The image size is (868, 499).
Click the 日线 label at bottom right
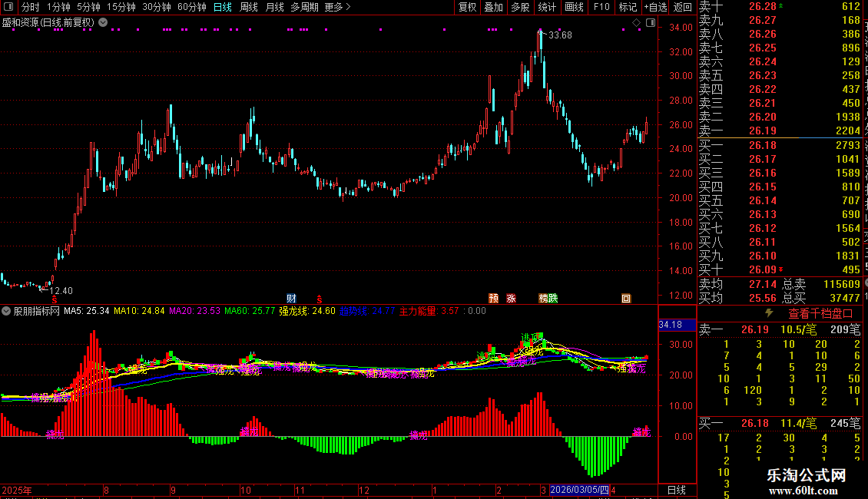[677, 490]
